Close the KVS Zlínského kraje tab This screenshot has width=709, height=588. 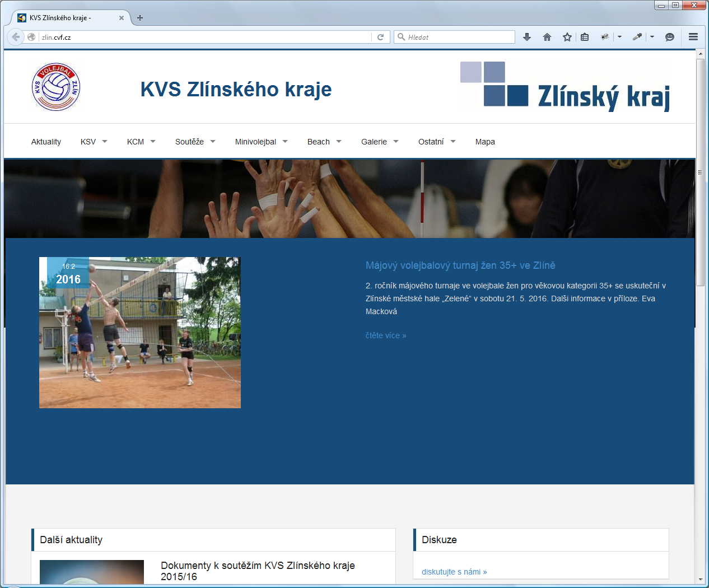point(122,18)
